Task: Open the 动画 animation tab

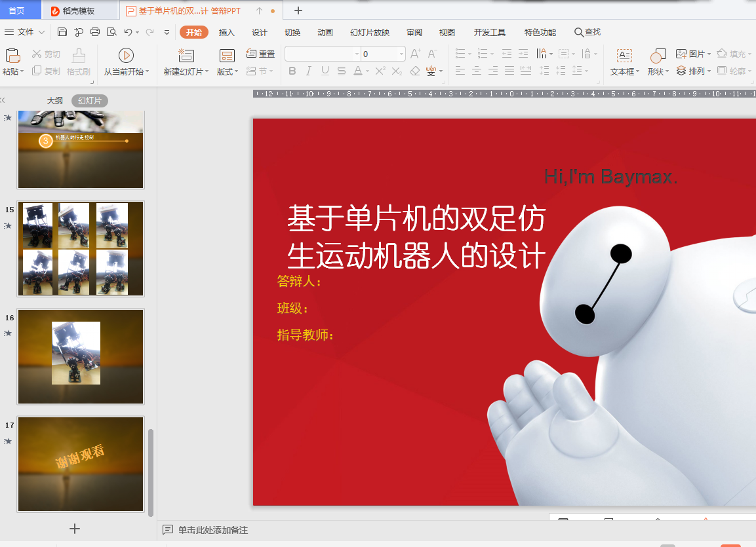Action: point(325,32)
